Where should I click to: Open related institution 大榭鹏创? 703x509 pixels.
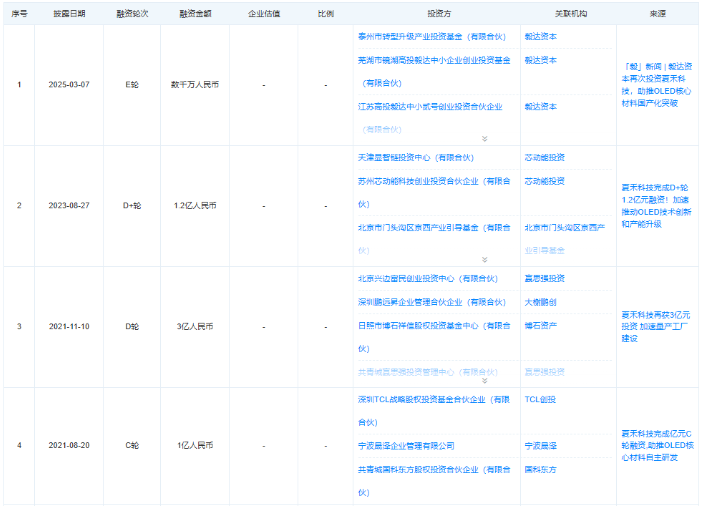(x=540, y=302)
